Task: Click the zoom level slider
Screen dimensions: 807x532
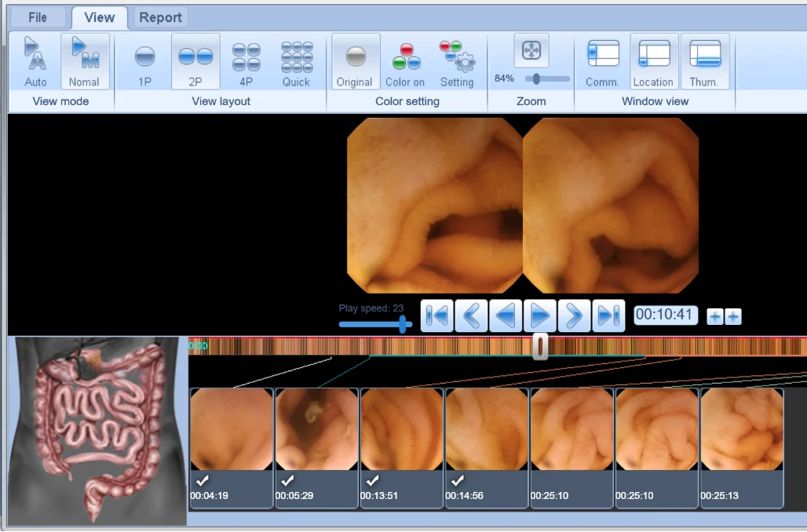Action: (x=537, y=78)
